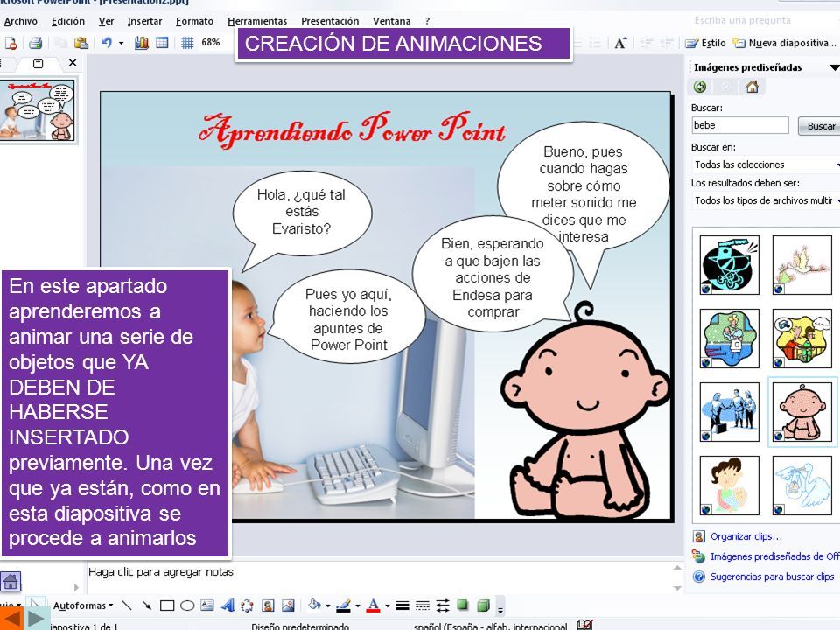Click the Print toolbar icon
This screenshot has height=630, width=840.
coord(36,43)
